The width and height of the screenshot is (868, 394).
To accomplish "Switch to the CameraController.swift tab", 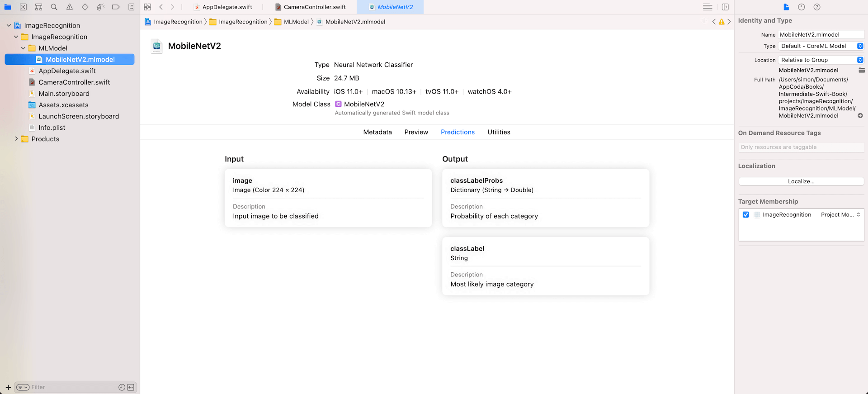I will coord(315,7).
